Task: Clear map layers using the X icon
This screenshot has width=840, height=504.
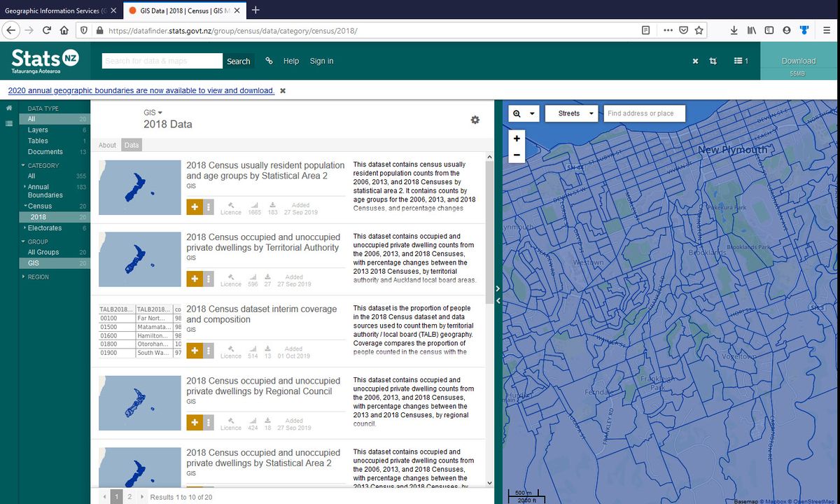Action: click(695, 61)
